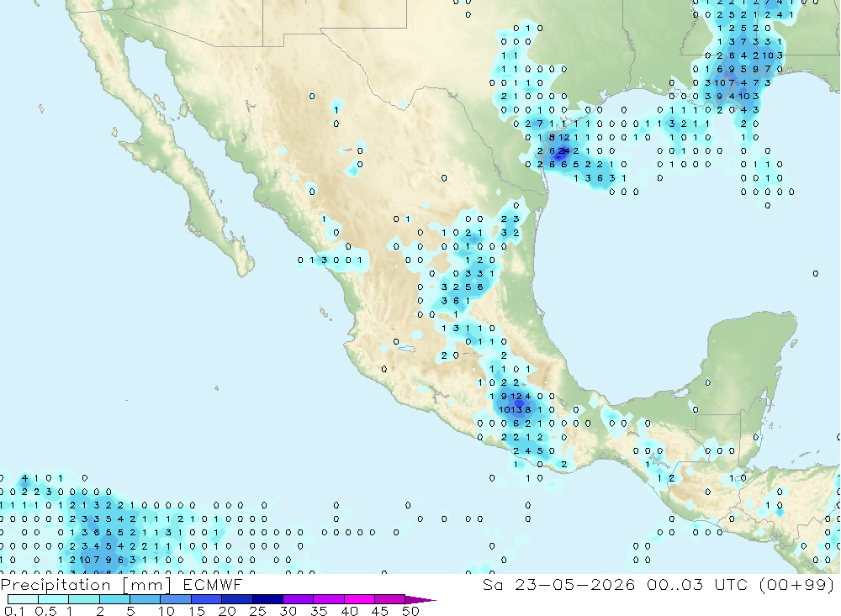Click the '30' legend scale label
The width and height of the screenshot is (841, 616).
(288, 611)
